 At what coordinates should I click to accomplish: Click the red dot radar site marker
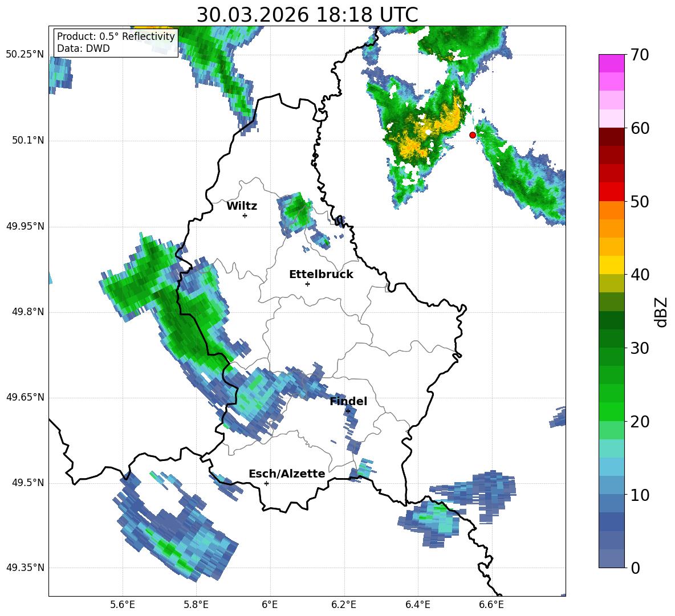click(473, 135)
